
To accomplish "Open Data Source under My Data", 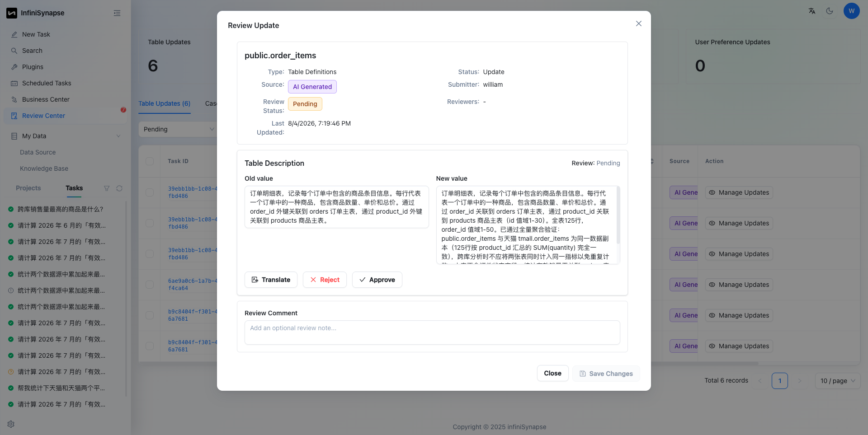I will pos(38,152).
